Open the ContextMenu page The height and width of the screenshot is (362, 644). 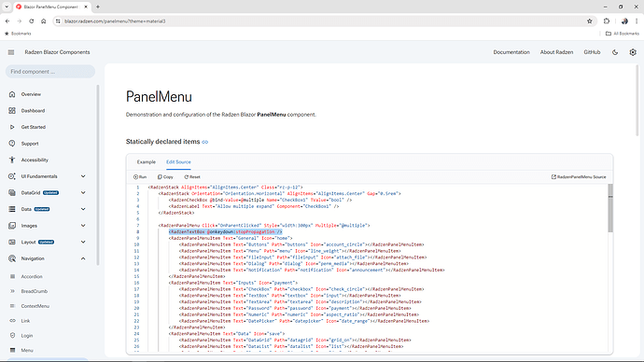coord(35,306)
